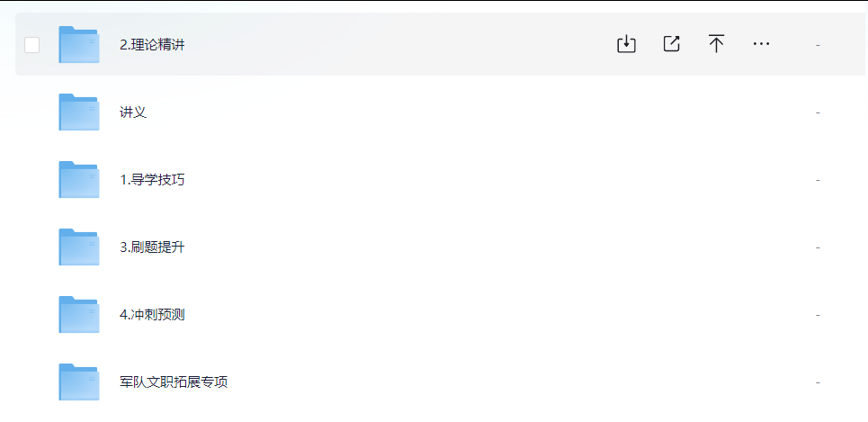Click the size dash in 2.理论精讲 row
This screenshot has height=422, width=868.
(x=818, y=45)
